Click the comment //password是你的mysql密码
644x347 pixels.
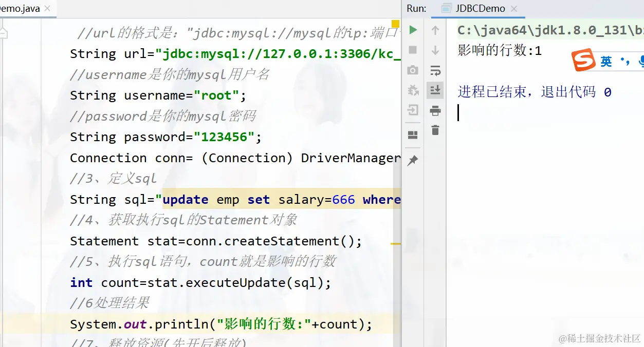click(163, 117)
